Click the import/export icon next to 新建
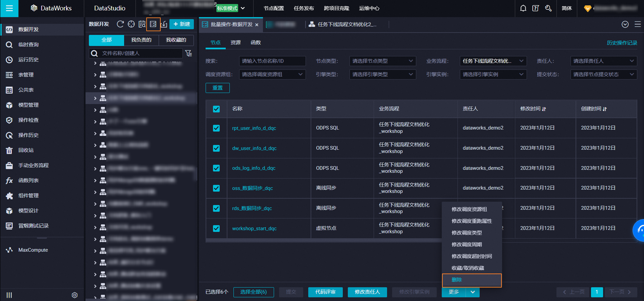The width and height of the screenshot is (644, 301). [x=164, y=24]
